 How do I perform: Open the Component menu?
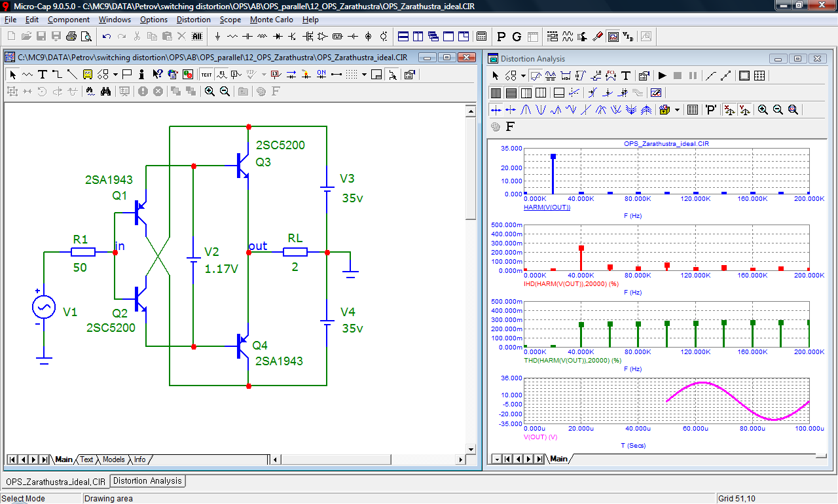click(69, 20)
